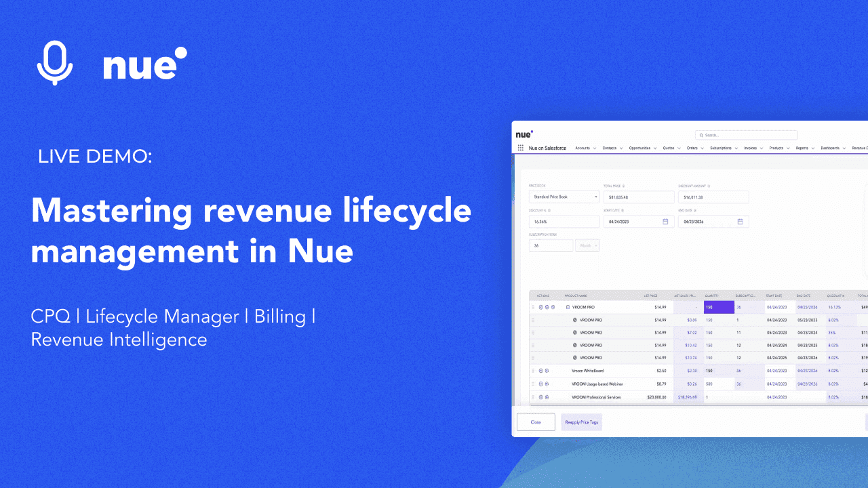Click the Quantity column header
The width and height of the screenshot is (868, 488).
[711, 296]
